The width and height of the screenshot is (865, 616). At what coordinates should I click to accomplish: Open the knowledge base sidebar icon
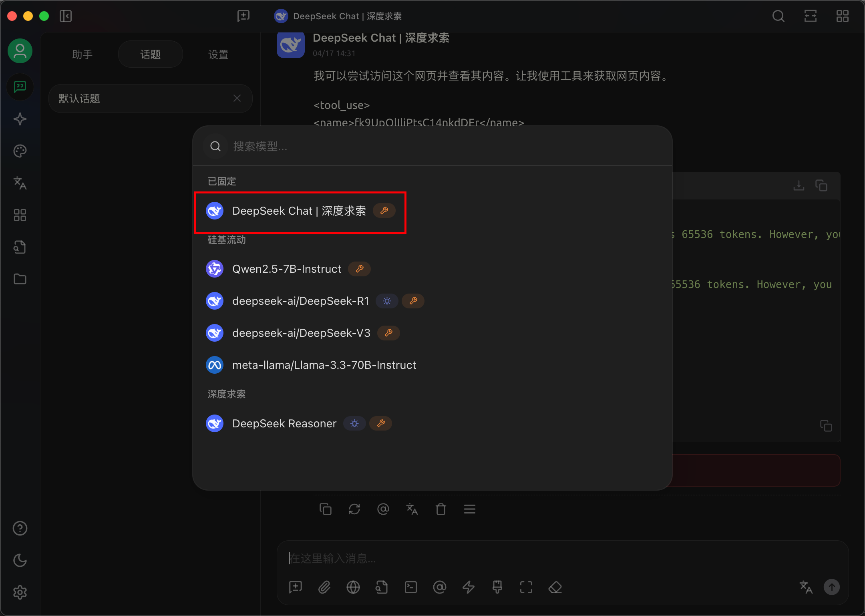click(x=20, y=247)
